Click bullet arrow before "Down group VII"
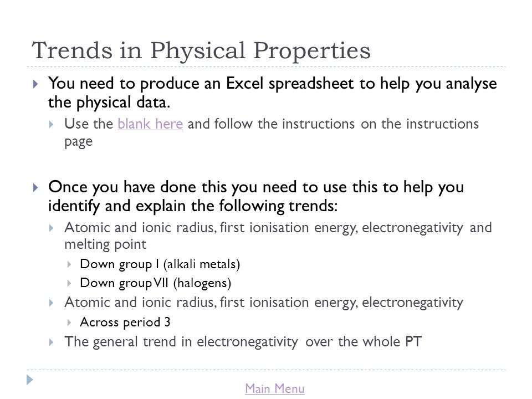This screenshot has width=532, height=399. tap(69, 283)
